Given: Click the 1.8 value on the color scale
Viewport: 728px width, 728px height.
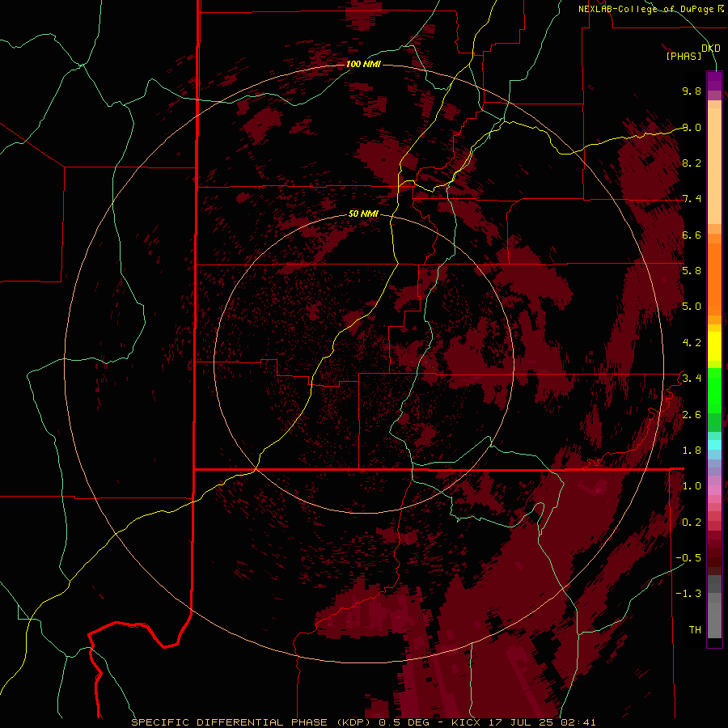Looking at the screenshot, I should tap(692, 451).
